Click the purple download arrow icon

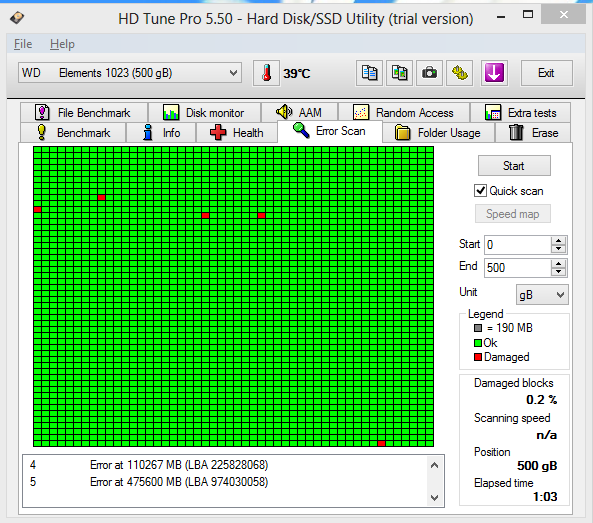click(494, 73)
